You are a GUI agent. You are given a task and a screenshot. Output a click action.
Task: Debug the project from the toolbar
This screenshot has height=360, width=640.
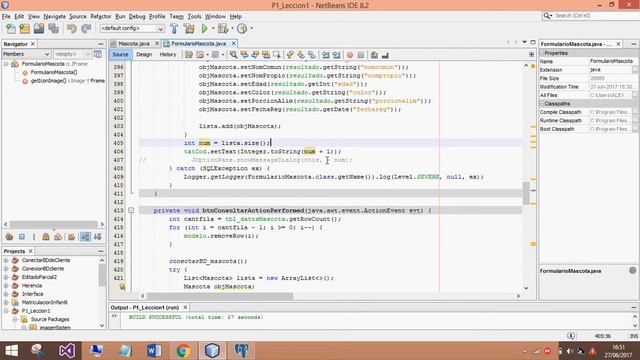click(223, 29)
